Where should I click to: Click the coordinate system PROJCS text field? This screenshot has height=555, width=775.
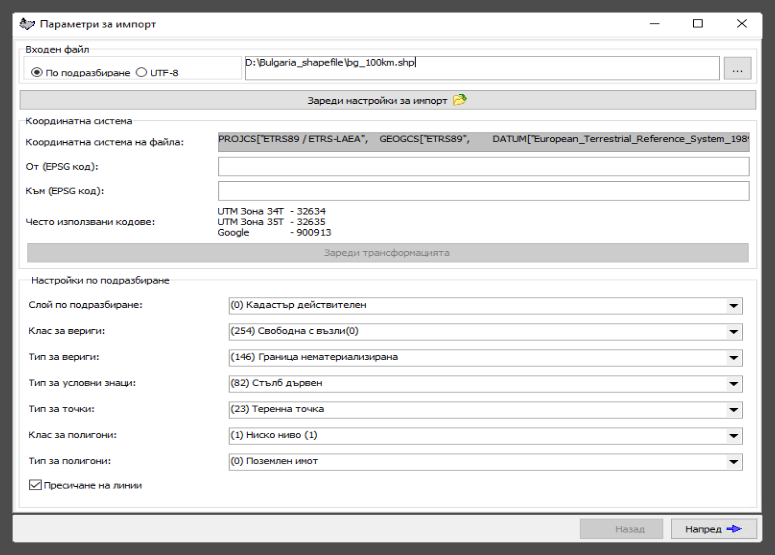(x=483, y=142)
